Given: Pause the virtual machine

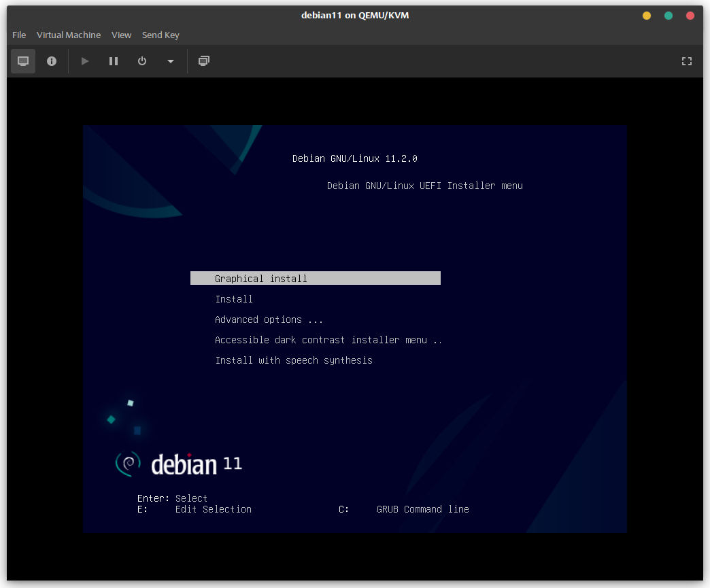Looking at the screenshot, I should point(114,61).
